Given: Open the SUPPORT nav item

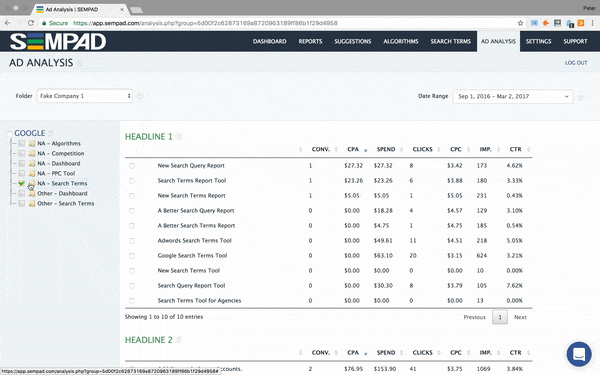Looking at the screenshot, I should click(x=575, y=41).
